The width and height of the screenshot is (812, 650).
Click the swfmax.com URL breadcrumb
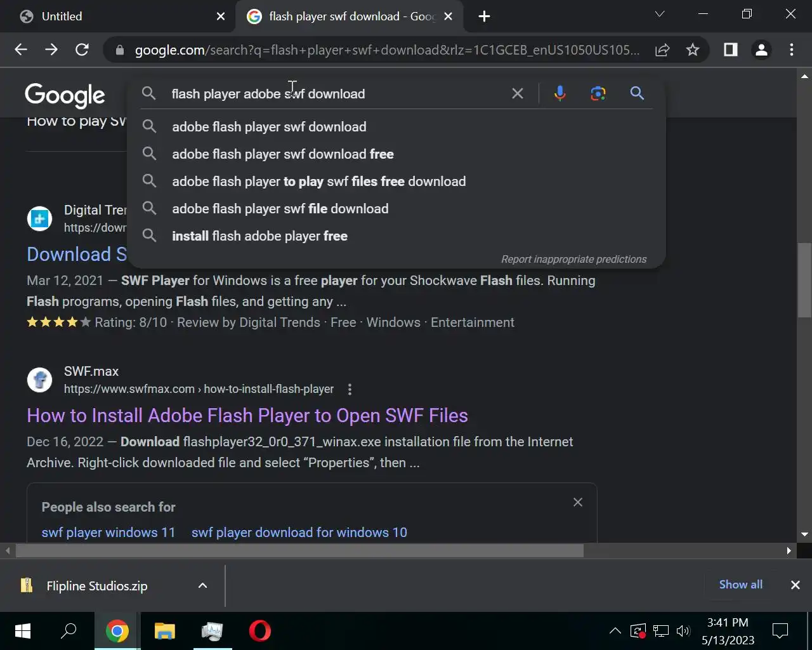click(x=199, y=389)
